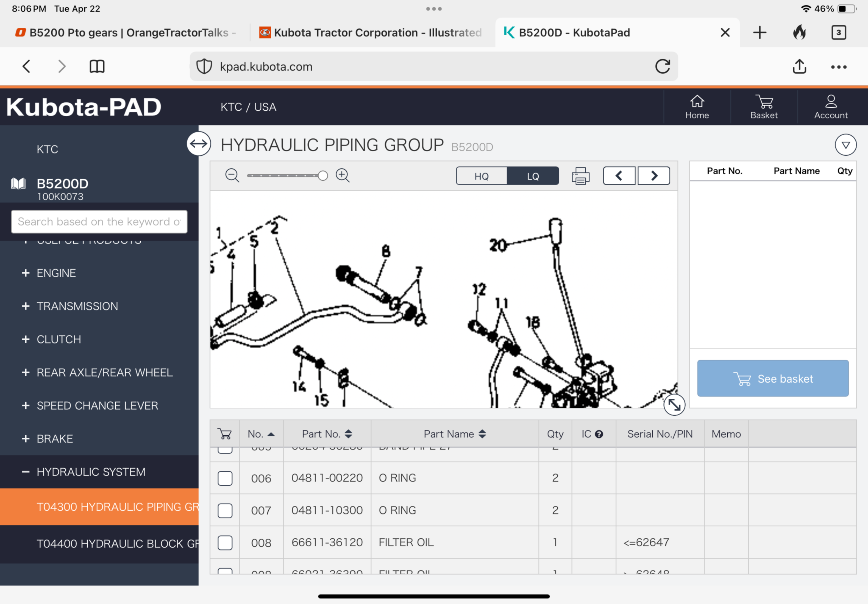
Task: Go to next illustration page
Action: [x=654, y=176]
